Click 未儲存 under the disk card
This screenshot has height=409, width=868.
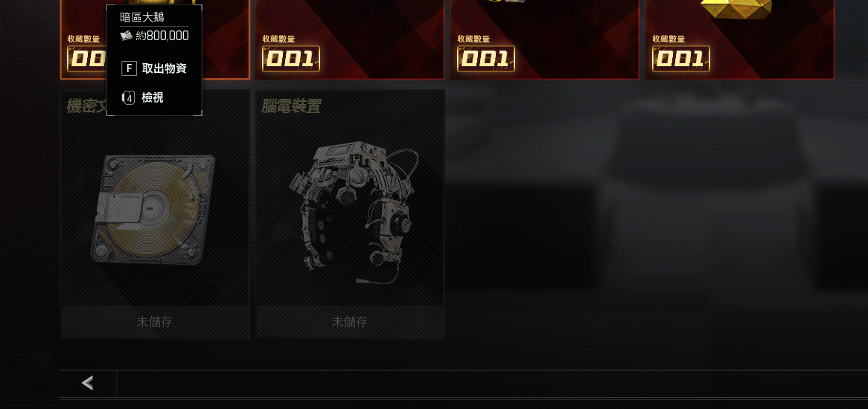click(x=154, y=322)
